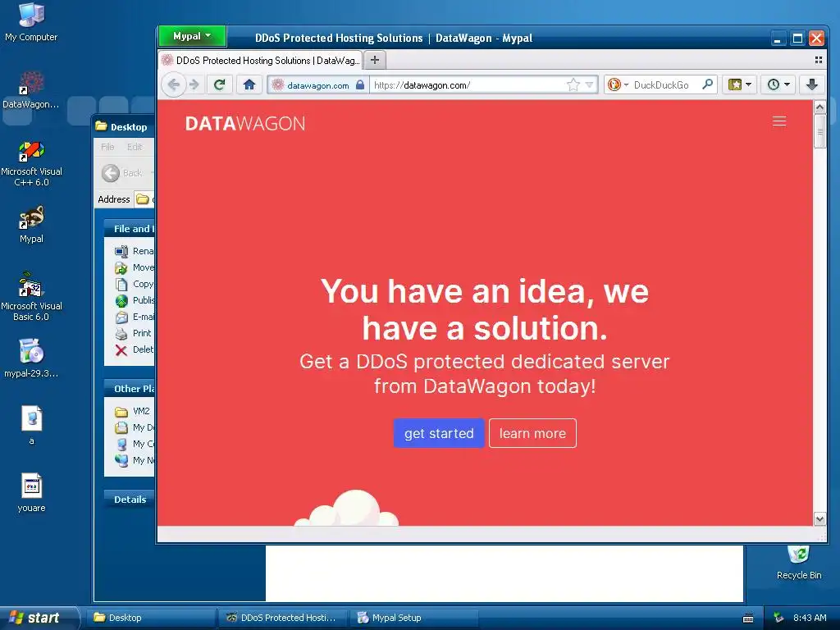Select the My Computer desktop icon
Screen dimensions: 840x630
tap(32, 22)
